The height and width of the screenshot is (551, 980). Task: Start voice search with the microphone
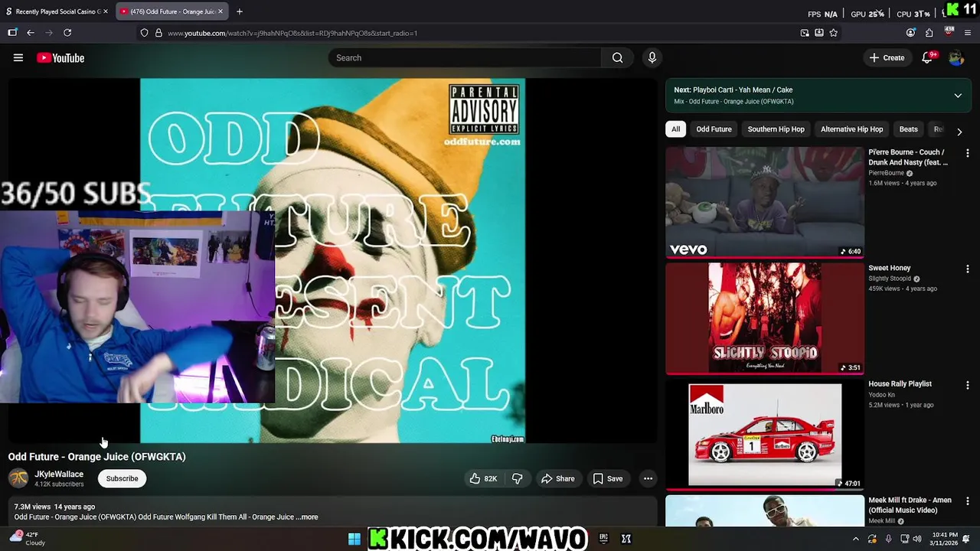[652, 57]
